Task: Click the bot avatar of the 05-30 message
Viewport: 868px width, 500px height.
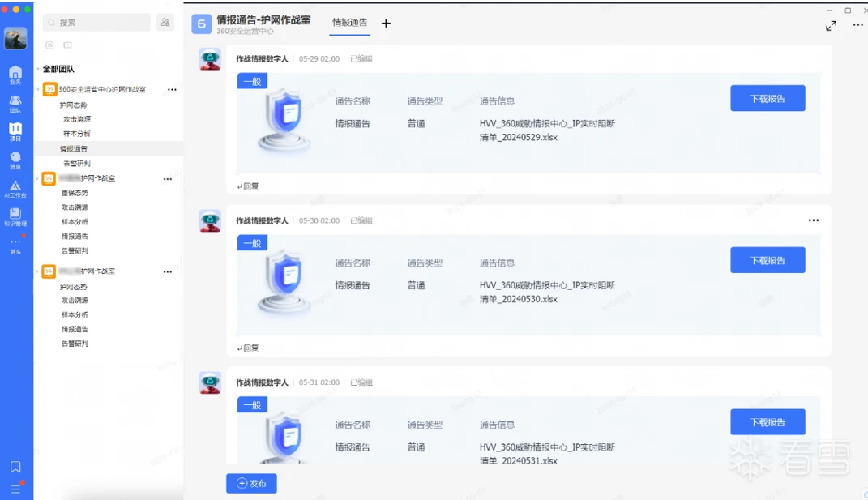Action: coord(210,221)
